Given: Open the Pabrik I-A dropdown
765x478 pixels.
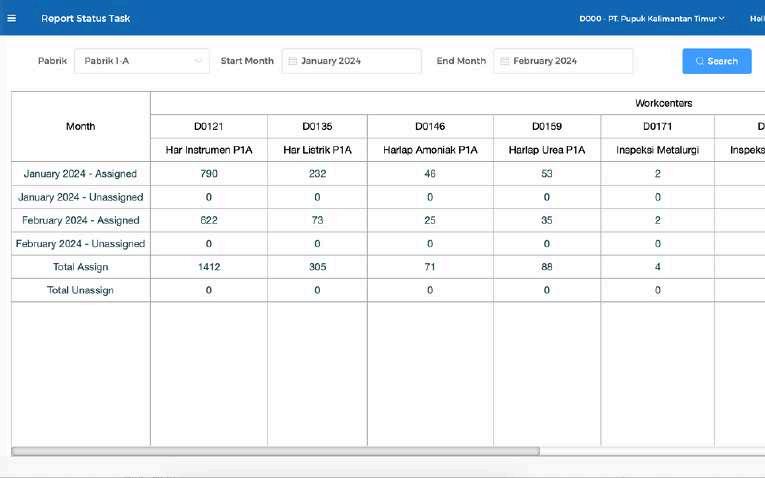Looking at the screenshot, I should pyautogui.click(x=142, y=61).
